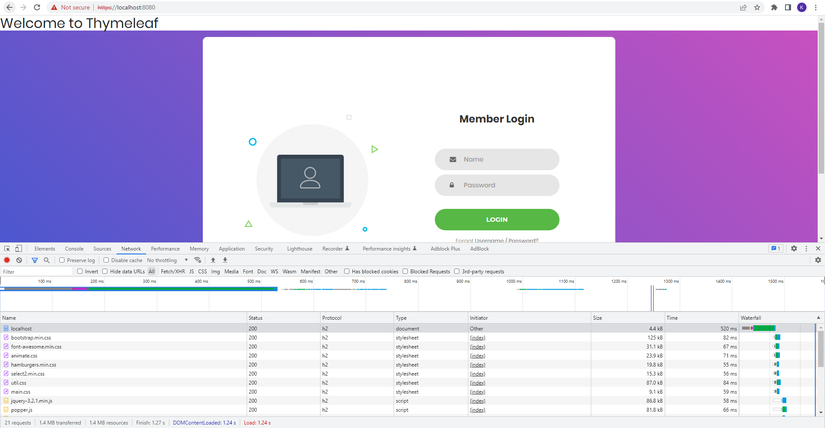Check the Invert filter checkbox
The image size is (825, 428).
80,272
